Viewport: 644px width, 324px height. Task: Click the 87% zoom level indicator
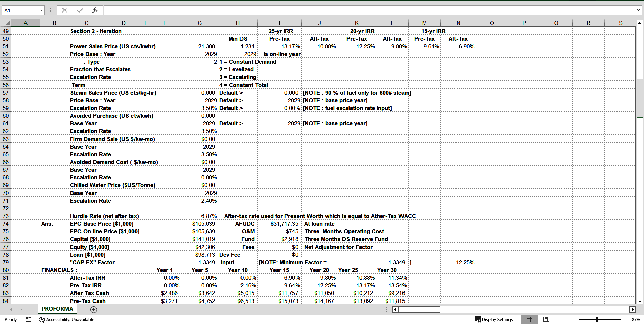coord(636,319)
